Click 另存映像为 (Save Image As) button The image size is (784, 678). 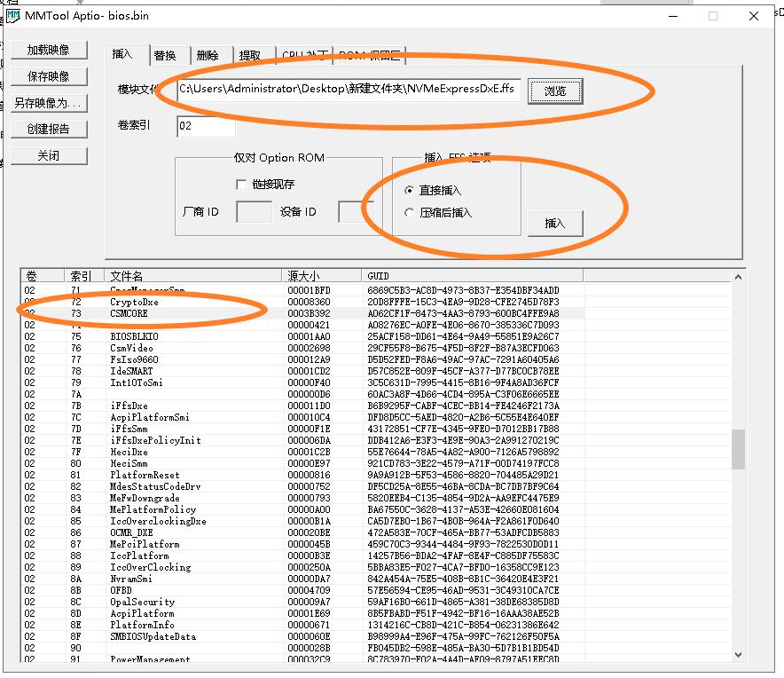(x=49, y=103)
